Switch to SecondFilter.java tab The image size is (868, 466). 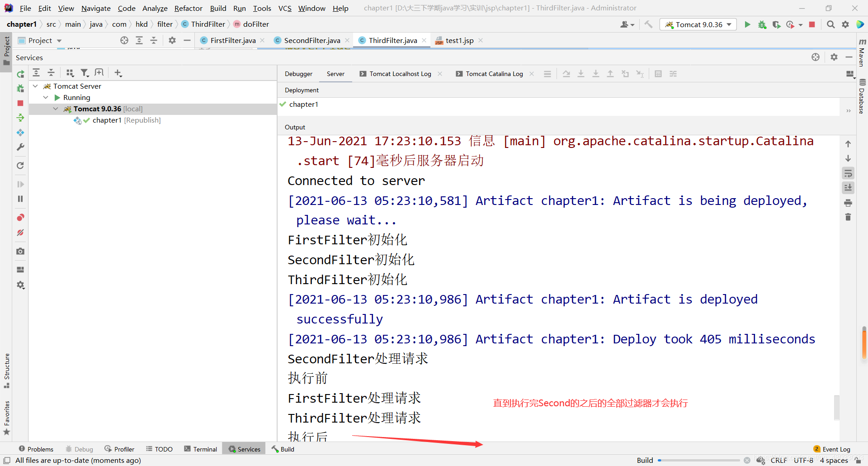pos(312,40)
